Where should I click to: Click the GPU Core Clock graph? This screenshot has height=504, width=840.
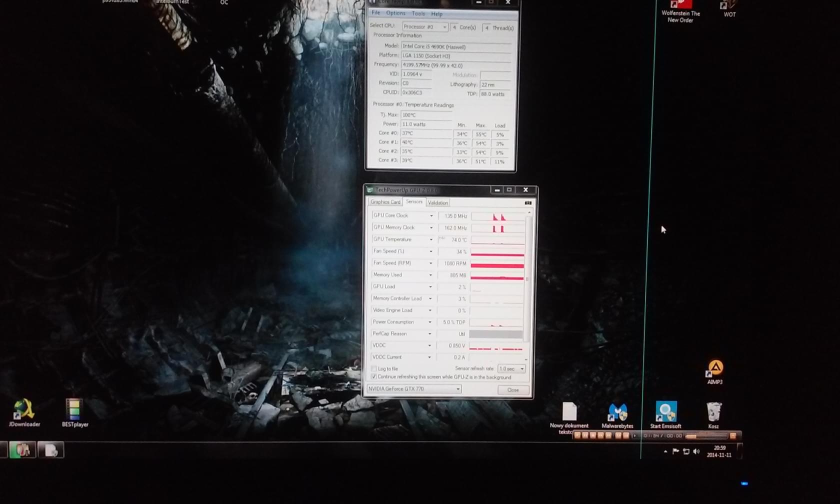point(497,216)
